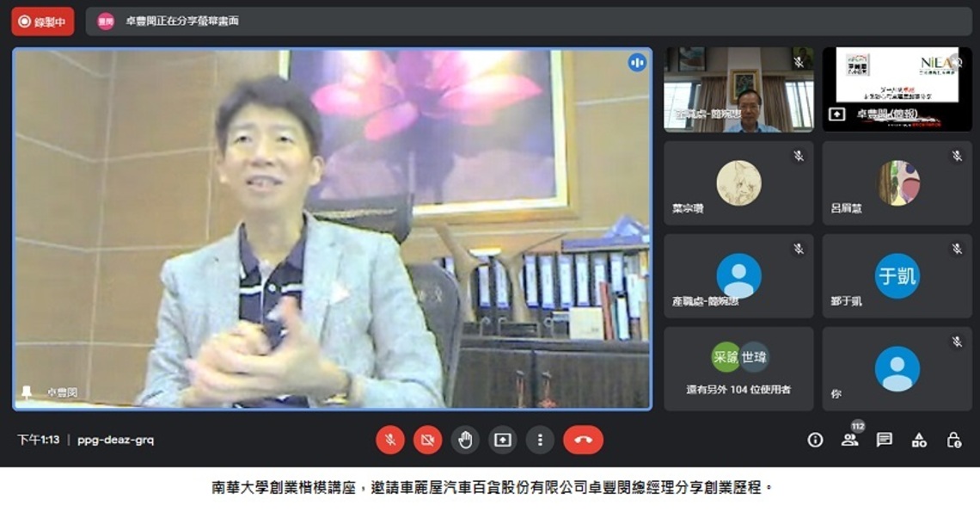Click the muted mic icon on 呂眉慧 tile

click(x=957, y=156)
